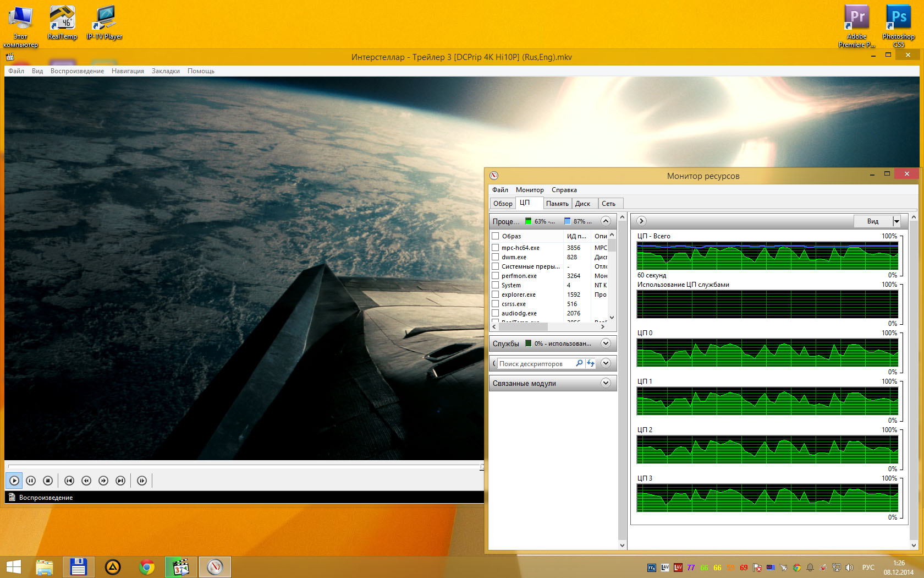Image resolution: width=924 pixels, height=578 pixels.
Task: Open AIMP from the taskbar
Action: 113,567
